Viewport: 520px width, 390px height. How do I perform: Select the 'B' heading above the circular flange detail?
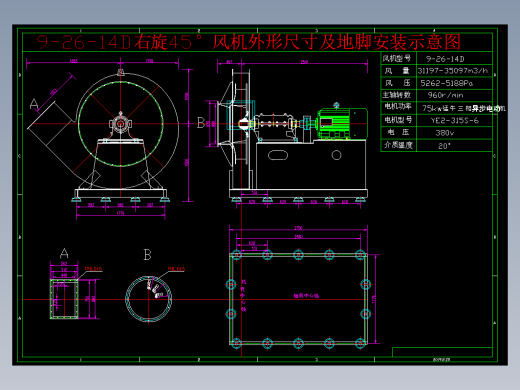tap(147, 255)
